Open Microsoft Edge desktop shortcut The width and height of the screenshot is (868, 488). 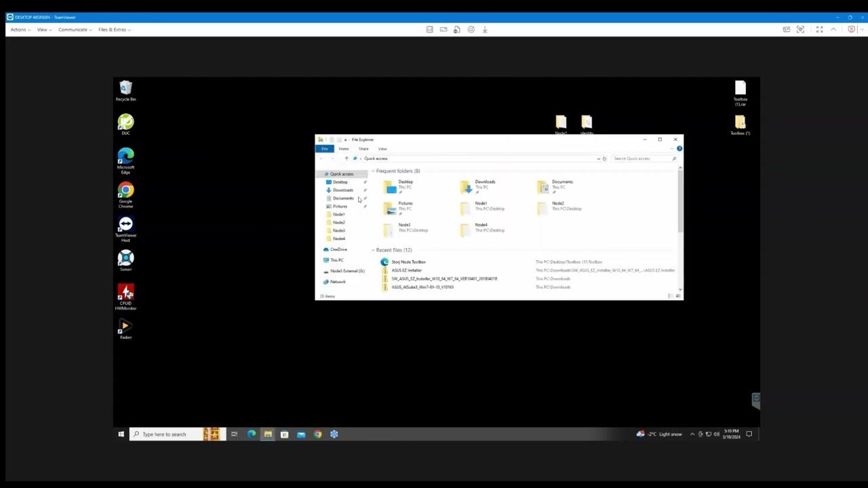tap(125, 161)
